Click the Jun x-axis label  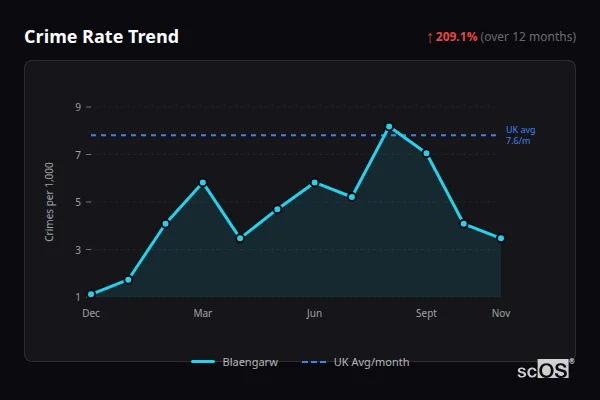click(314, 313)
